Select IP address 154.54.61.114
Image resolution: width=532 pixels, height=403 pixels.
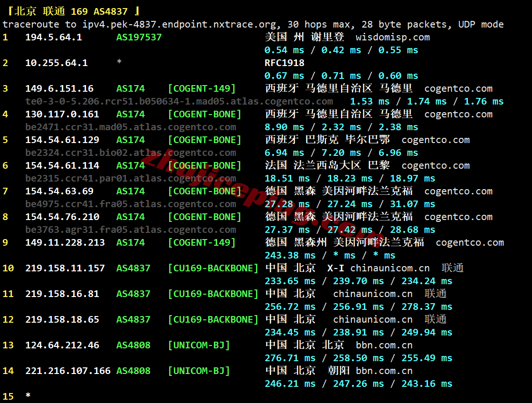(62, 166)
